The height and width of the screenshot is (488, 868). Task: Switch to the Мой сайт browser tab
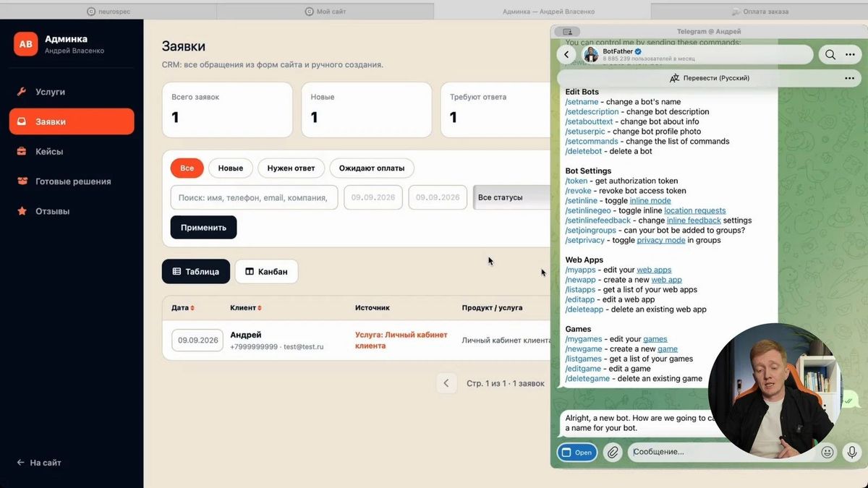tap(325, 12)
